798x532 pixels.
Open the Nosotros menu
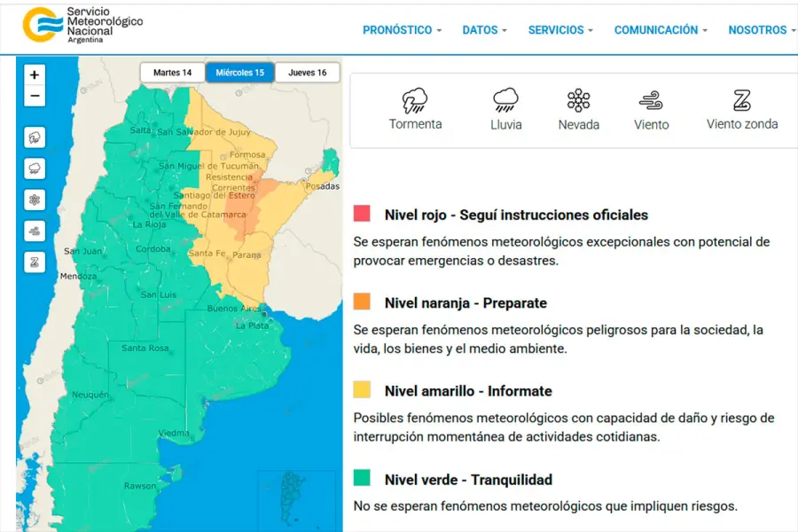(761, 30)
